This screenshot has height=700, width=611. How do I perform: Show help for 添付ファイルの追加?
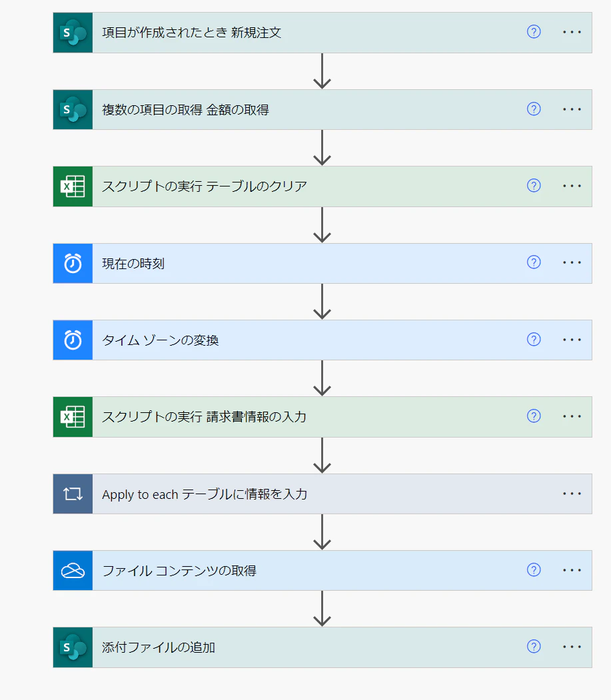pyautogui.click(x=534, y=646)
